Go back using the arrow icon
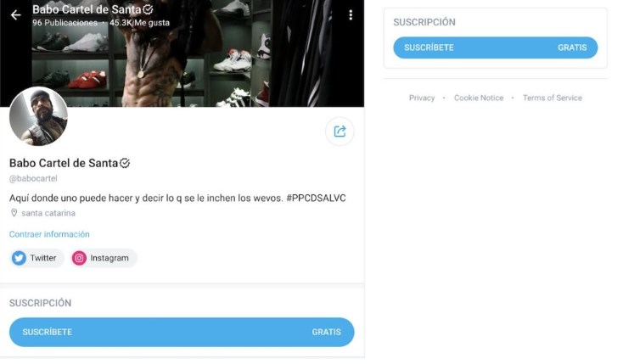623x364 pixels. [15, 15]
